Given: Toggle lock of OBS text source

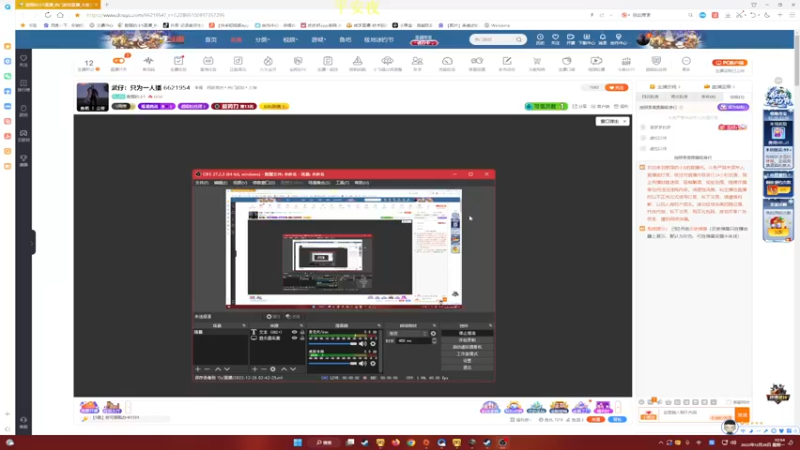Looking at the screenshot, I should [x=302, y=332].
